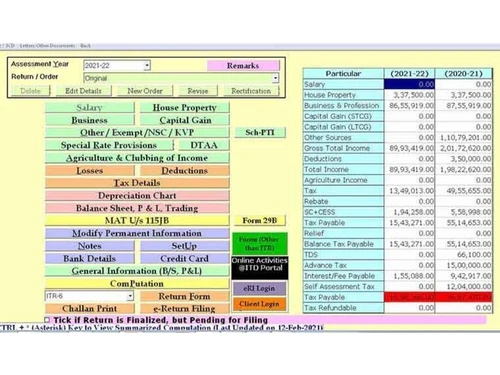Click the Rectification button
500x375 pixels.
click(251, 91)
